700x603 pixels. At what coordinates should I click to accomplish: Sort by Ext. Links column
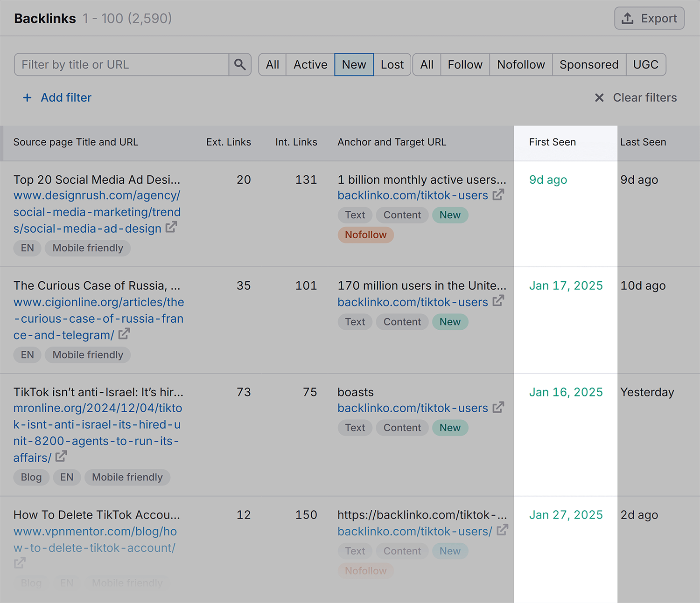[x=229, y=142]
